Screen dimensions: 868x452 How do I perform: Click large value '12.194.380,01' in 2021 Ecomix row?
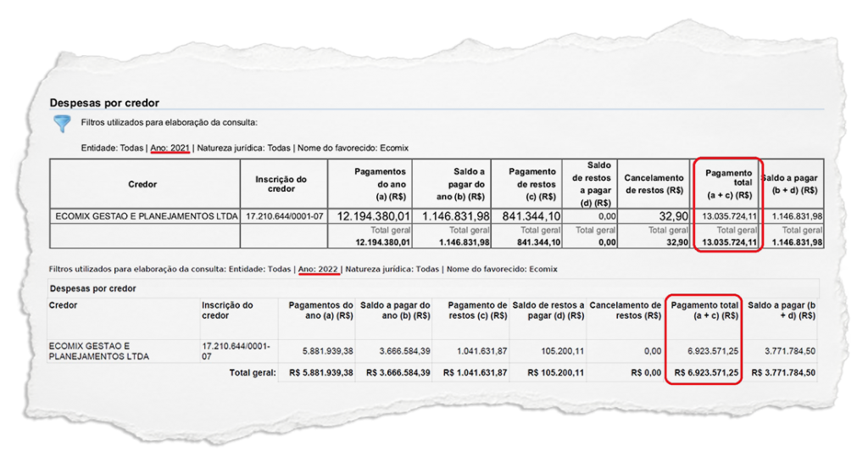tap(373, 216)
